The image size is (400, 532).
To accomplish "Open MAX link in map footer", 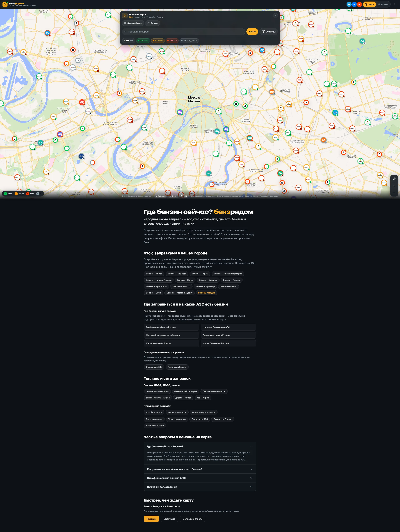I will 184,196.
